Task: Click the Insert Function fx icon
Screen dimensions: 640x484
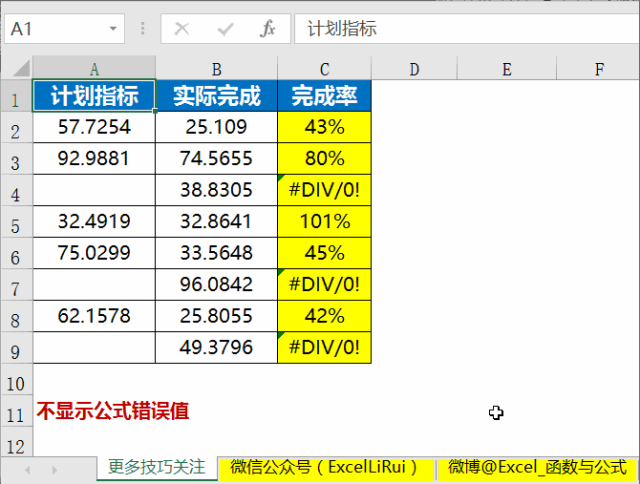Action: tap(267, 29)
